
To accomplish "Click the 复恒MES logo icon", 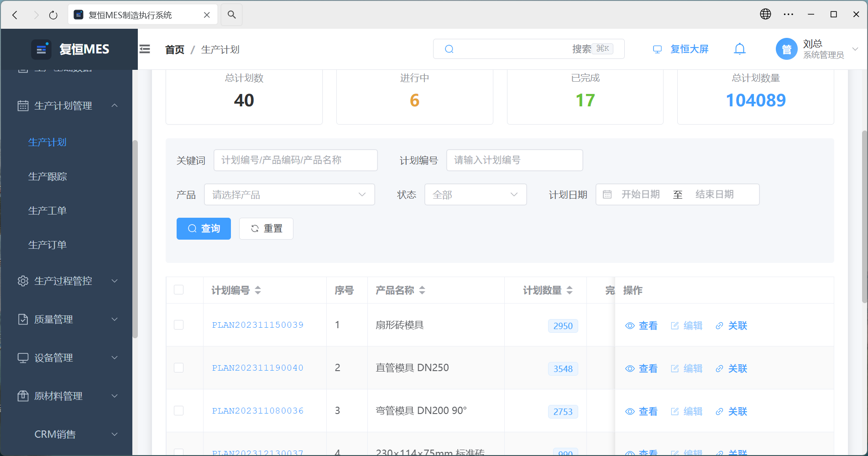I will 41,49.
